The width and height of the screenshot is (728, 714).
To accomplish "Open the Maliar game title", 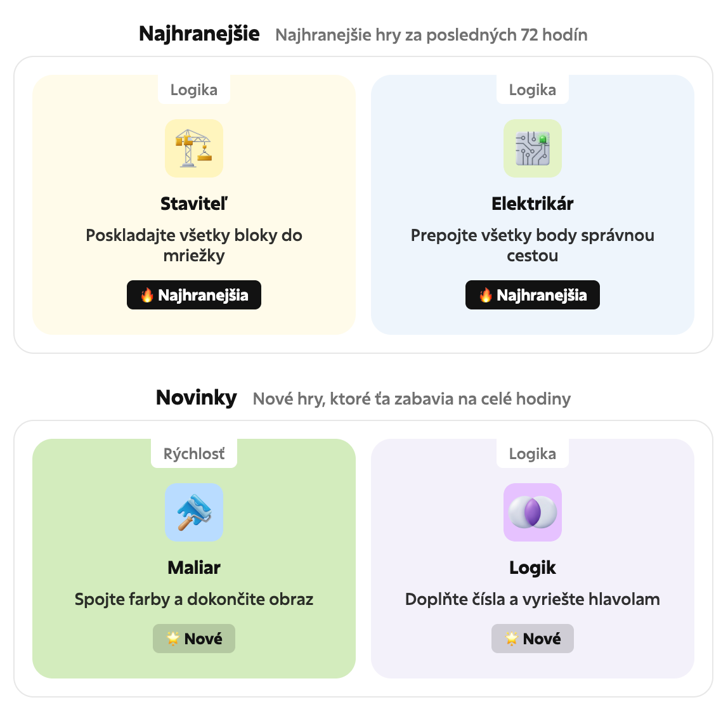I will point(194,568).
